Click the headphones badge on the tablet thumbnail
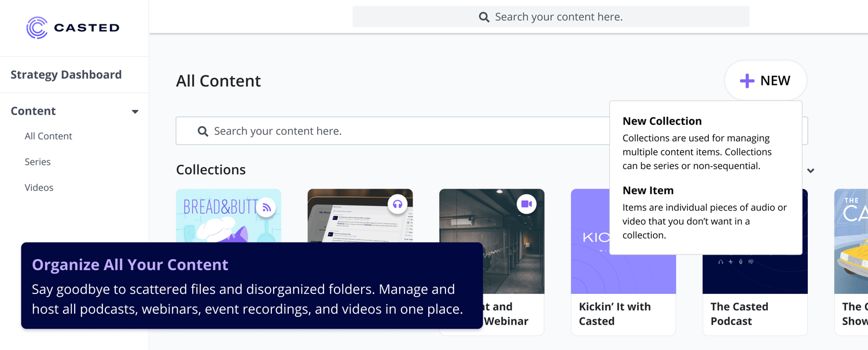 pyautogui.click(x=398, y=204)
